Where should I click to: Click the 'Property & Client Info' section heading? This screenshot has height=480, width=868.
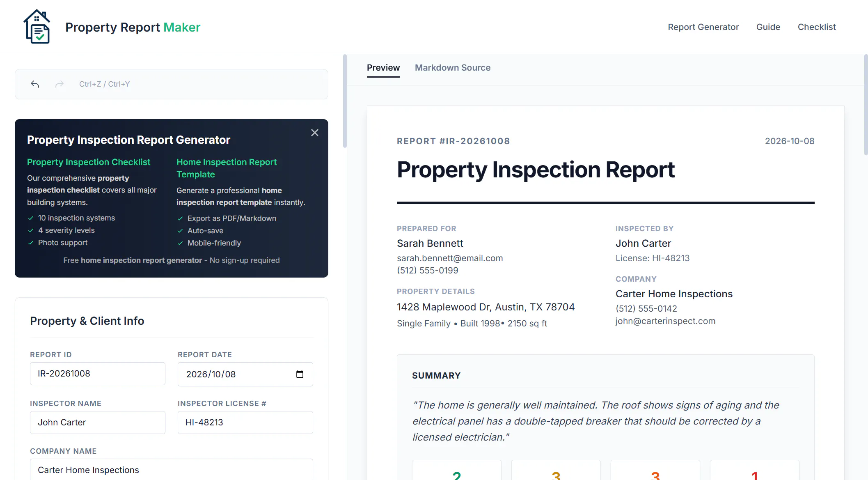coord(87,321)
